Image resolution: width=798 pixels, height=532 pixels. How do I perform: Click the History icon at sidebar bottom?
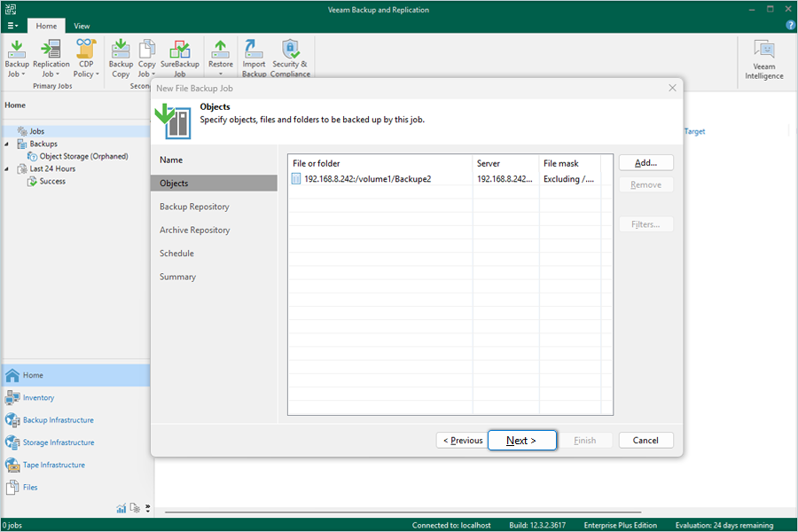click(135, 508)
